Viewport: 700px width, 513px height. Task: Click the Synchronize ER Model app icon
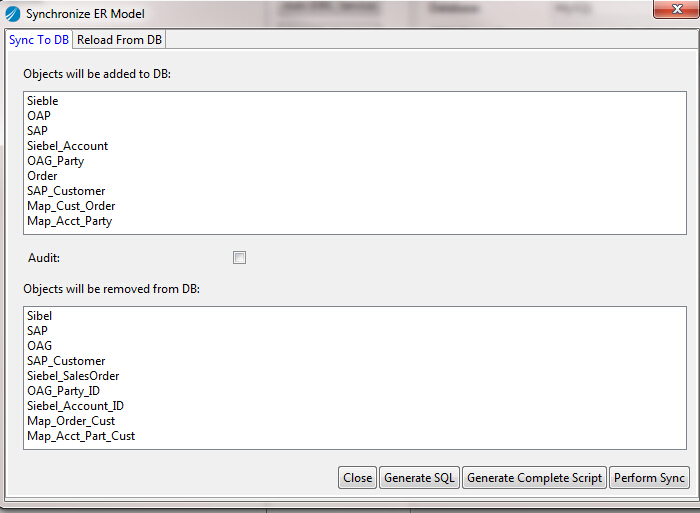pyautogui.click(x=13, y=14)
